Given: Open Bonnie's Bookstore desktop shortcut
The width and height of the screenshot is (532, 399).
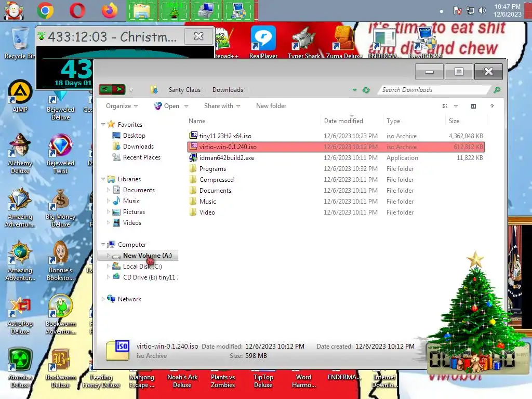Looking at the screenshot, I should (x=60, y=261).
